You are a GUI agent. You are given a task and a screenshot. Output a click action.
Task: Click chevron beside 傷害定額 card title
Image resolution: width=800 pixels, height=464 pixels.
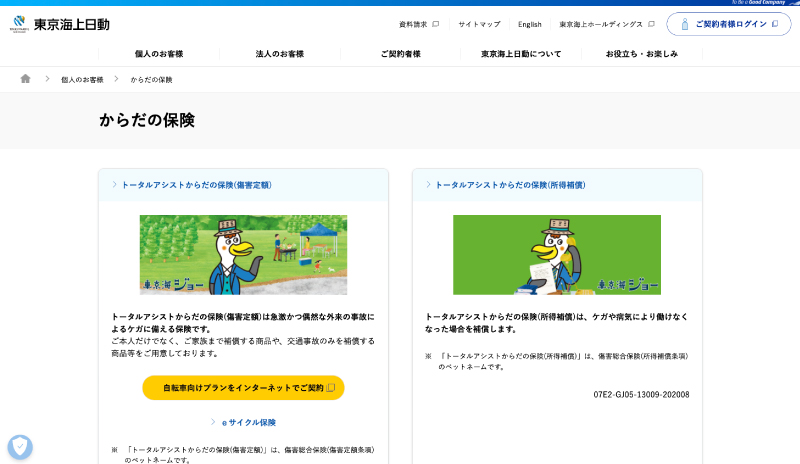tap(114, 184)
